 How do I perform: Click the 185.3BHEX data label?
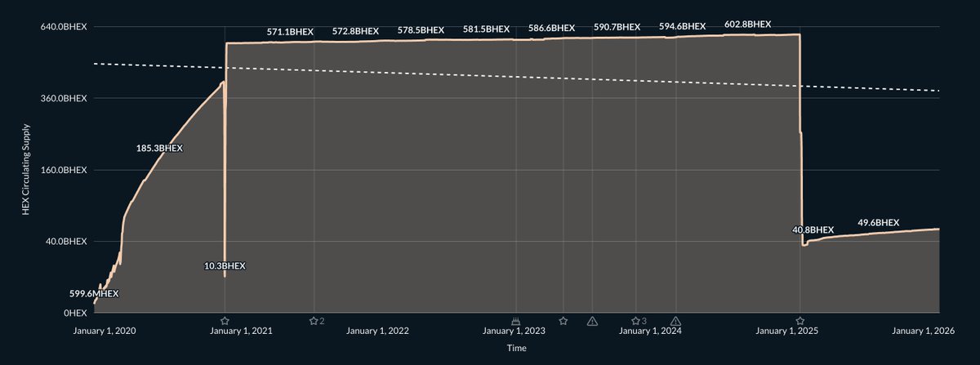[159, 149]
